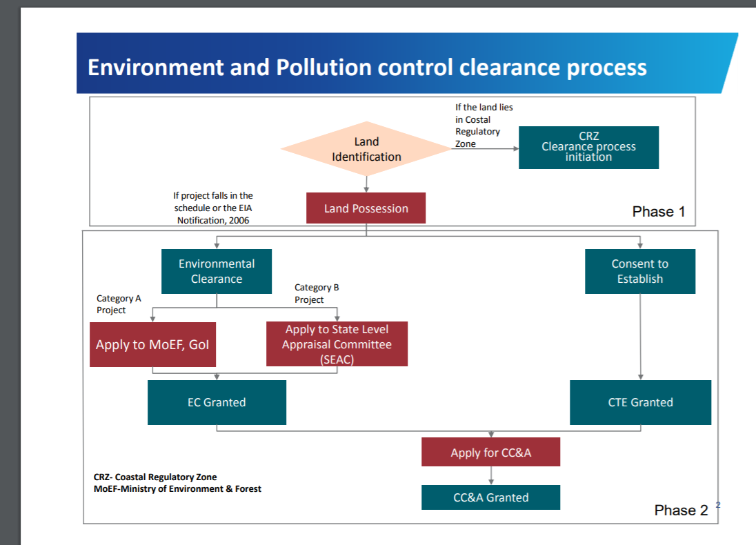
Task: Click the Phase 2 label
Action: pos(681,511)
